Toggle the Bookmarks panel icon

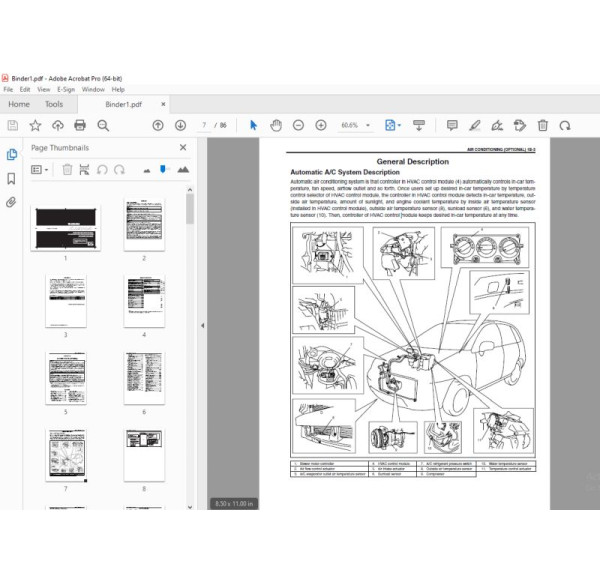coord(12,178)
